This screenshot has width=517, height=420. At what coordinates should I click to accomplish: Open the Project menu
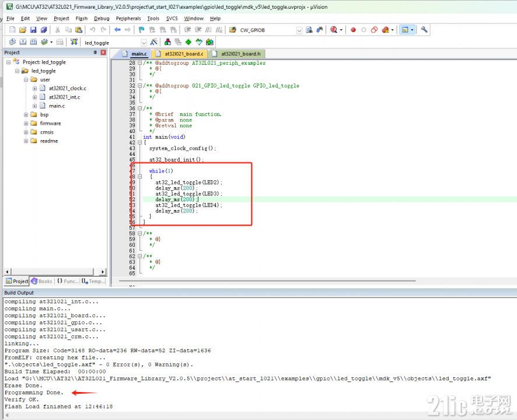61,19
